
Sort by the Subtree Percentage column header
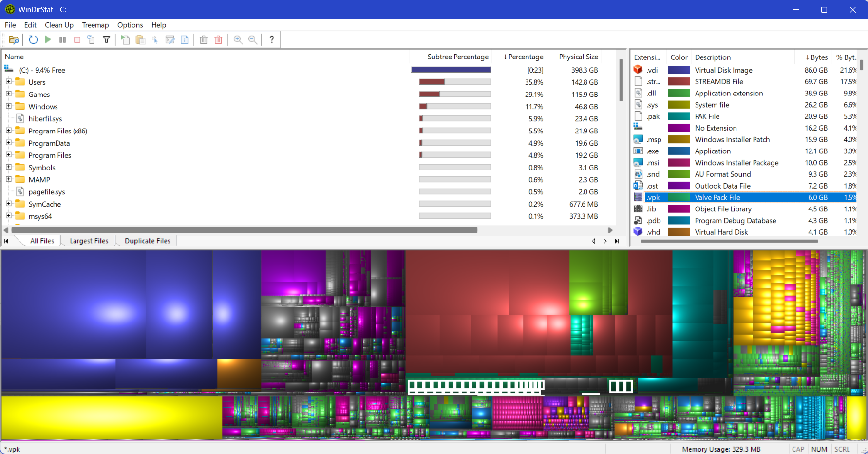451,57
